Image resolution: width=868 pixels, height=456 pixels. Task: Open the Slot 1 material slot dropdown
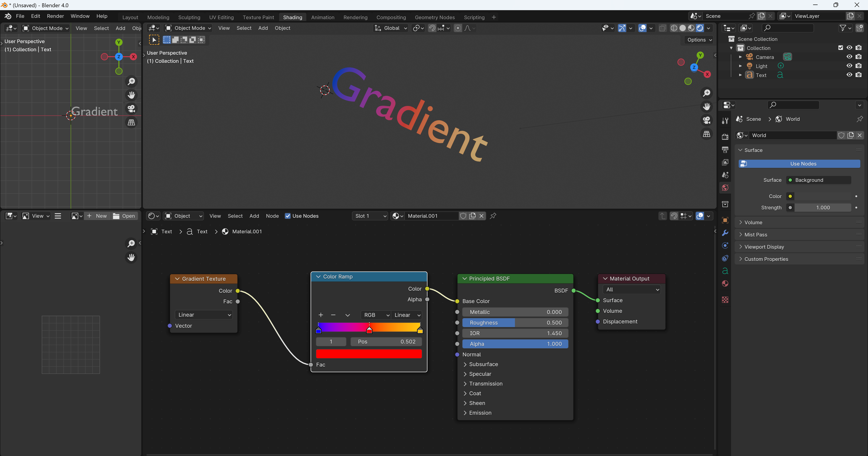point(370,216)
